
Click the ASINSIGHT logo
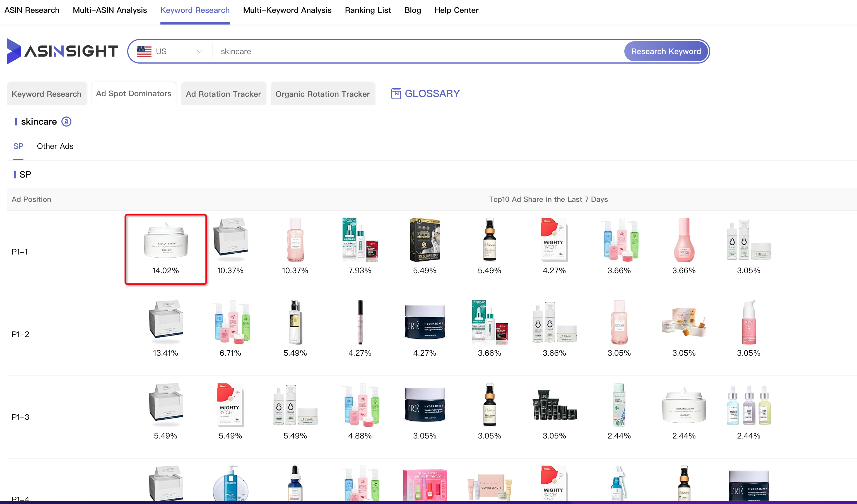click(62, 51)
